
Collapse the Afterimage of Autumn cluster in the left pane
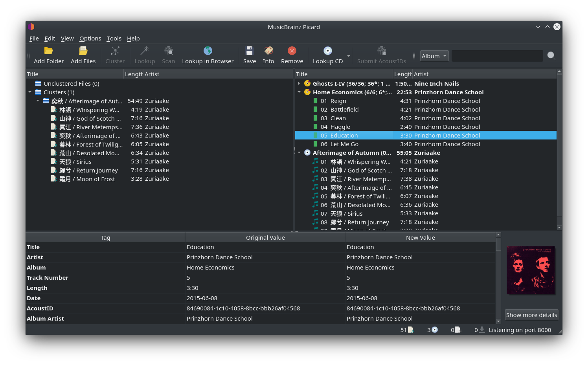[x=38, y=101]
